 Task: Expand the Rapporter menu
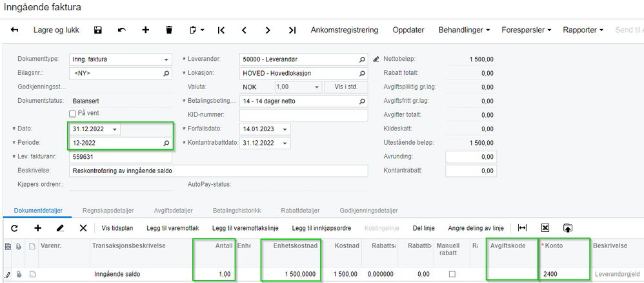pyautogui.click(x=583, y=30)
